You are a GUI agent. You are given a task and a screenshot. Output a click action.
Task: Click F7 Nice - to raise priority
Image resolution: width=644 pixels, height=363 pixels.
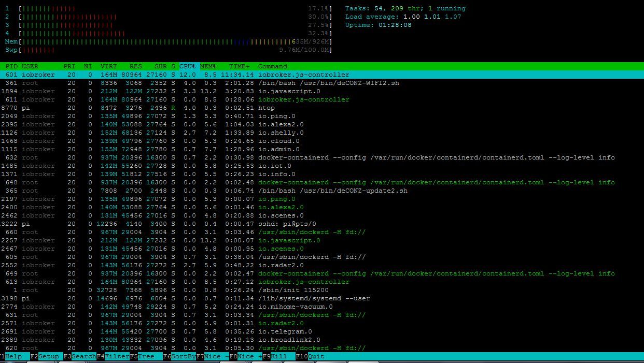pyautogui.click(x=213, y=356)
